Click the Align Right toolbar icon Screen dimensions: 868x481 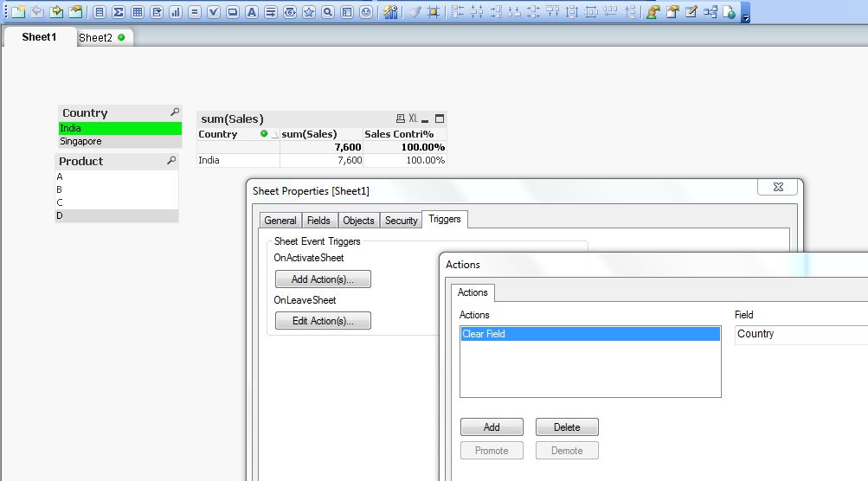(x=496, y=11)
